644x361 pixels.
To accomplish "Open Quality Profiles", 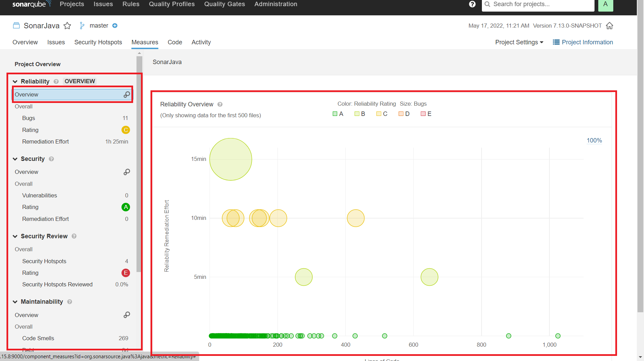I will coord(172,4).
